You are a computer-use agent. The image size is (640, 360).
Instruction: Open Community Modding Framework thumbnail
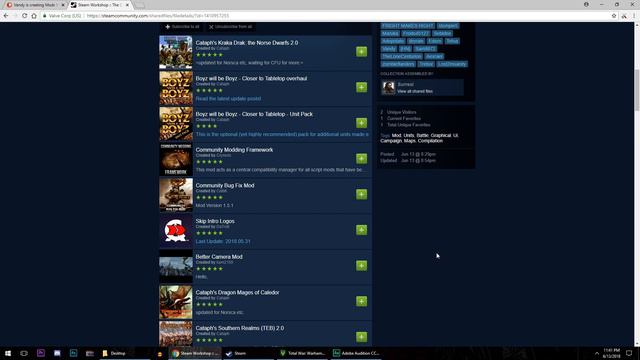click(x=176, y=159)
